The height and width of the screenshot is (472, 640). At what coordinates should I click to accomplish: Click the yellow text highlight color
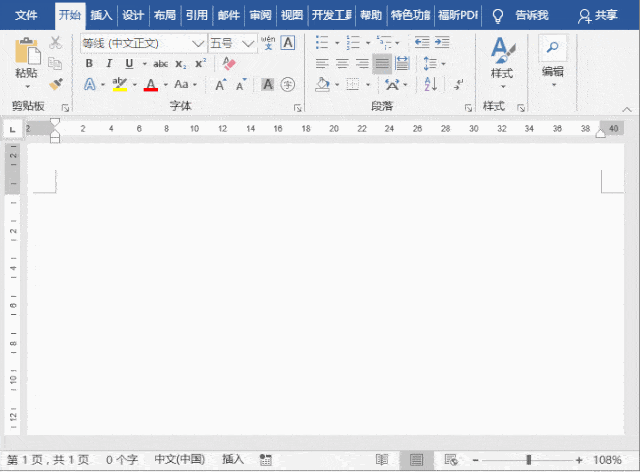click(x=120, y=85)
